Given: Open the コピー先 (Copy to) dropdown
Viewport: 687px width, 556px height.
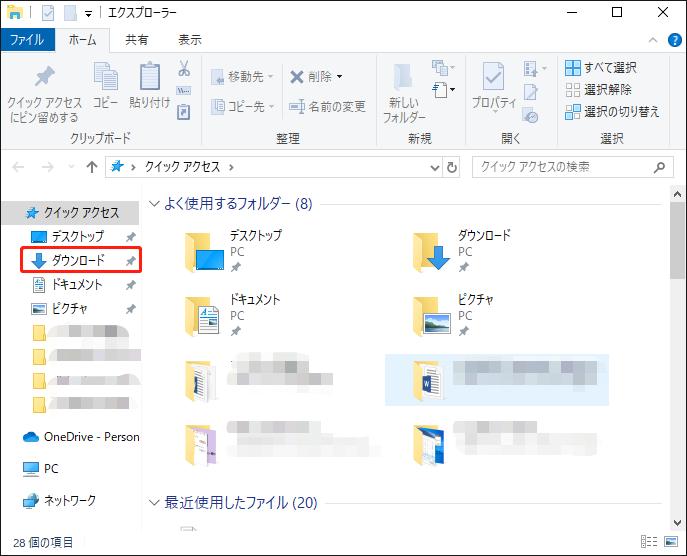Looking at the screenshot, I should 243,106.
